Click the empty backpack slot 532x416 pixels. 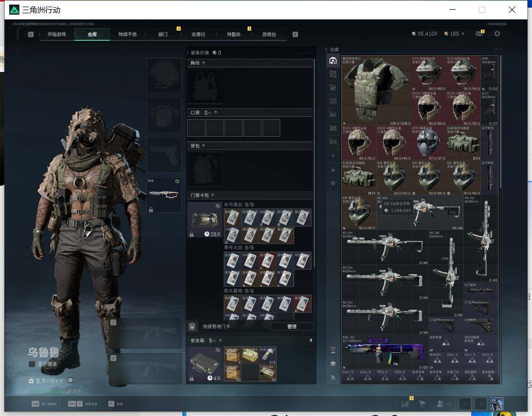(205, 169)
